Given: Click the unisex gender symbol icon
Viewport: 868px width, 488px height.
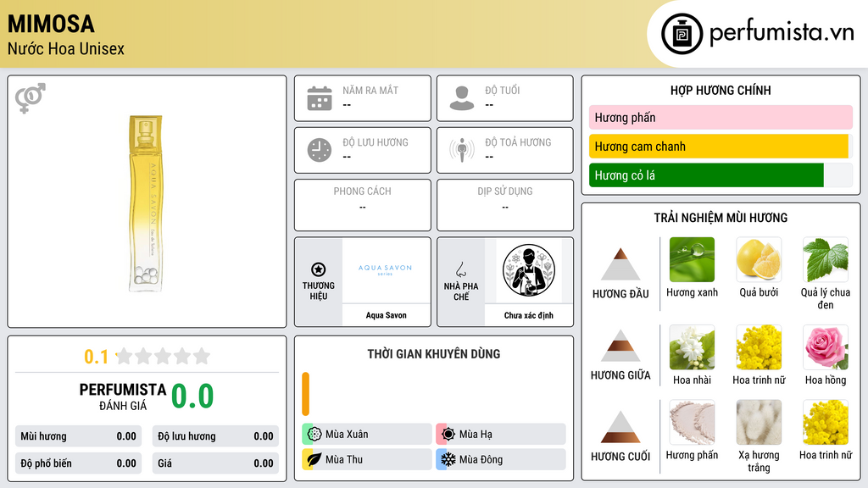Looking at the screenshot, I should (31, 98).
